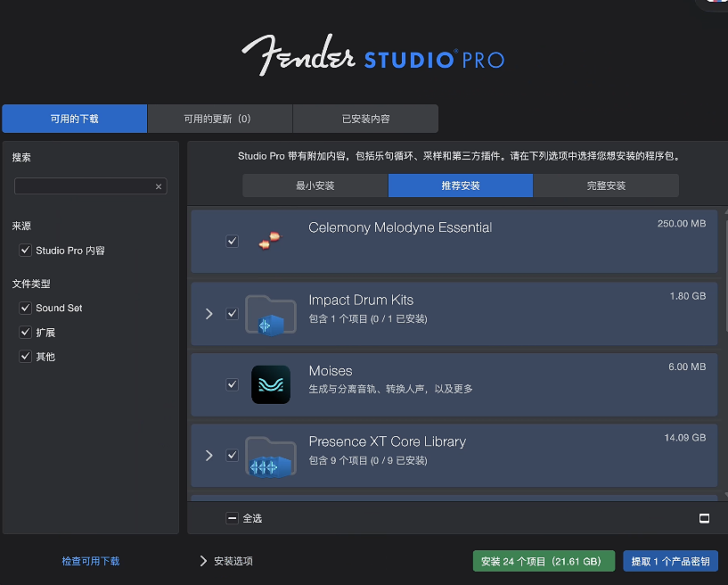
Task: Click the Celemony Melodyne Essential title
Action: pos(400,227)
